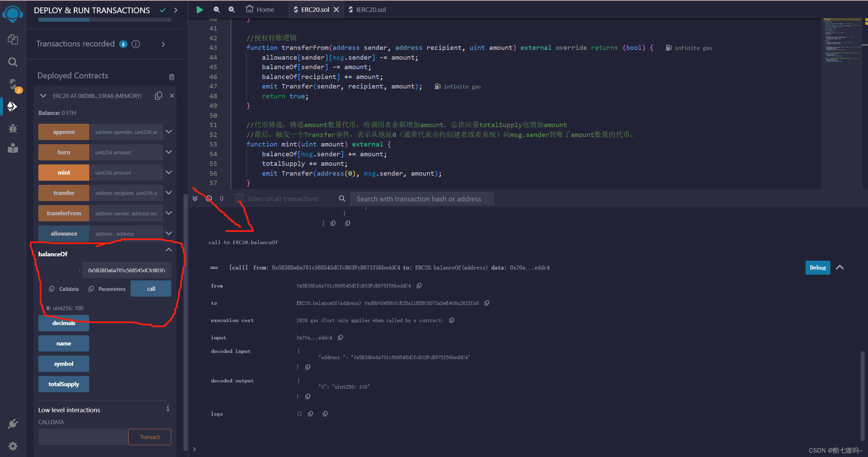Copy balanceOf Parameters

(107, 289)
